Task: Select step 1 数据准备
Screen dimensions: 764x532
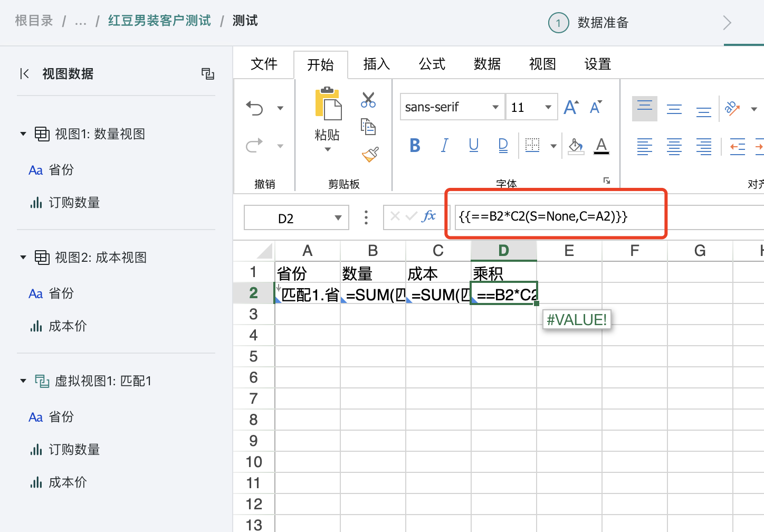Action: pos(589,23)
